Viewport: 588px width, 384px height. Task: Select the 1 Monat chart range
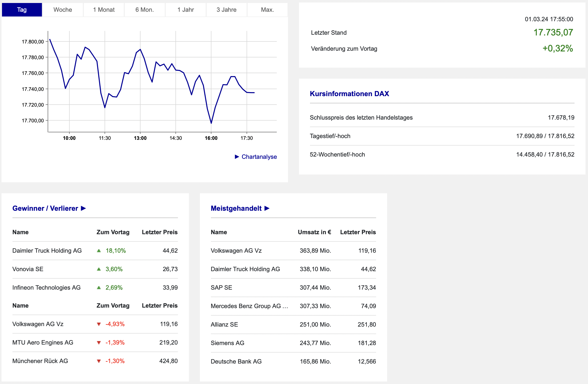[104, 10]
